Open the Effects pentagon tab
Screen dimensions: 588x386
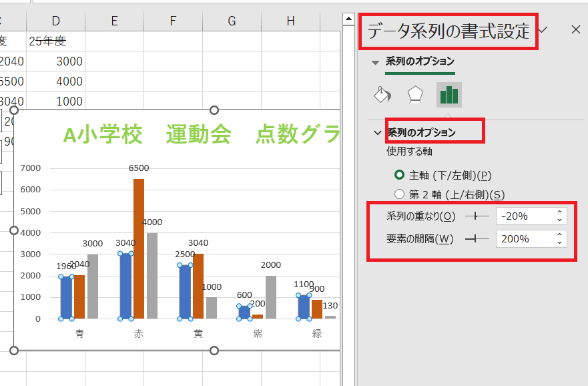click(x=416, y=95)
